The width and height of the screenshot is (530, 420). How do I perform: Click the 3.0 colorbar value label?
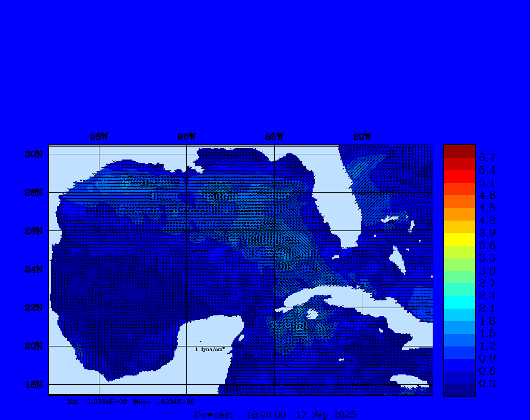487,270
